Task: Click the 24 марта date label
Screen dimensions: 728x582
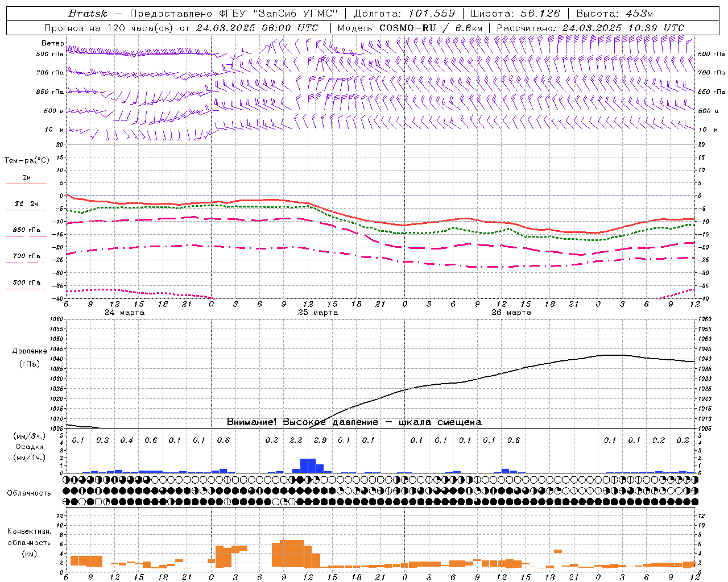Action: point(125,313)
